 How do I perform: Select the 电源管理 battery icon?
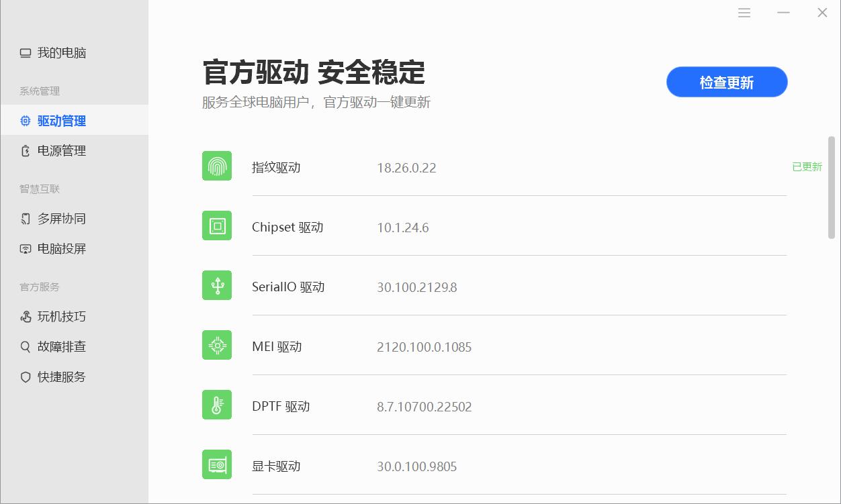[x=25, y=150]
